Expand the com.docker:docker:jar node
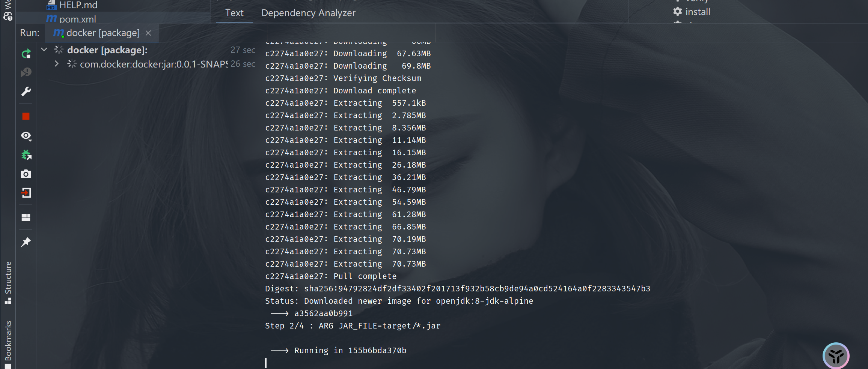The width and height of the screenshot is (868, 369). tap(56, 64)
